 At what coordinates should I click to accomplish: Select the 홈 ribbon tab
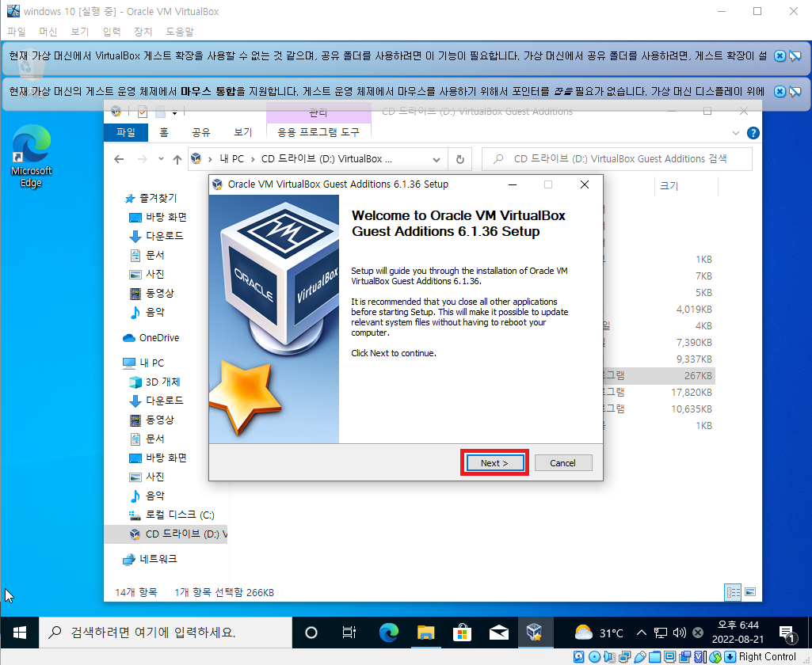pos(164,132)
